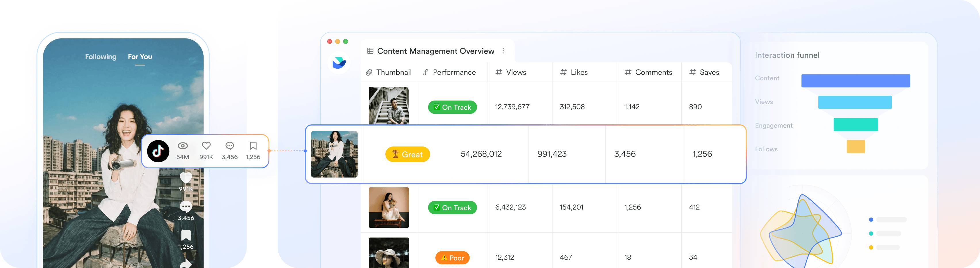Click the On Track badge in 6,432,123 row
980x268 pixels.
(x=452, y=208)
